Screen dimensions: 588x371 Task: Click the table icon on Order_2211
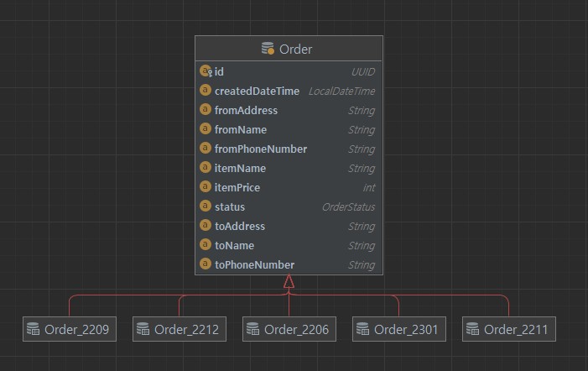click(473, 329)
